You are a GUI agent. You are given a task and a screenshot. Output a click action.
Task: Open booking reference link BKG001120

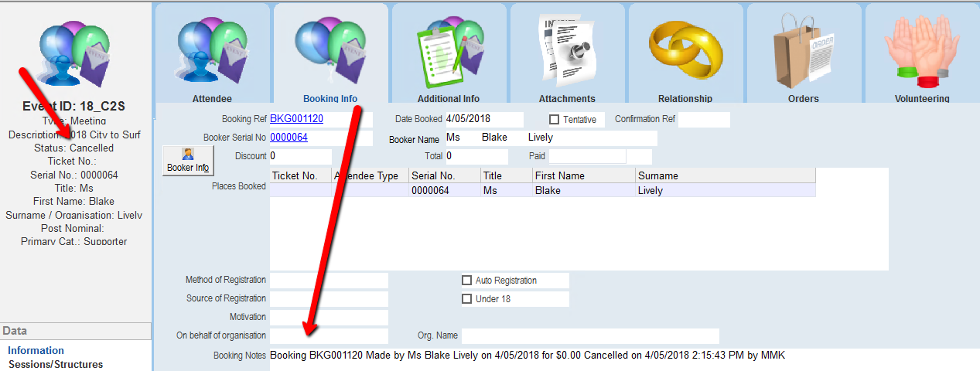[x=296, y=119]
